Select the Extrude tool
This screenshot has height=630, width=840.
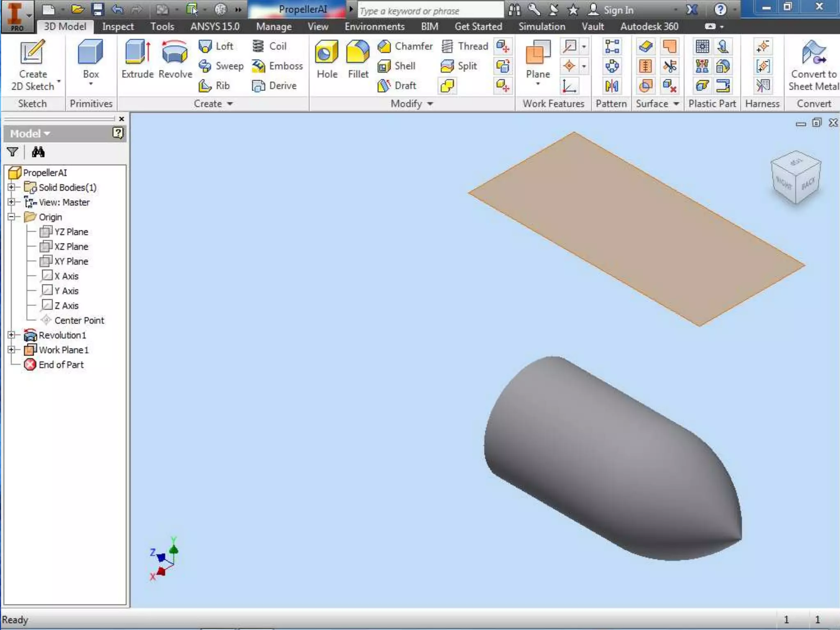pyautogui.click(x=137, y=59)
